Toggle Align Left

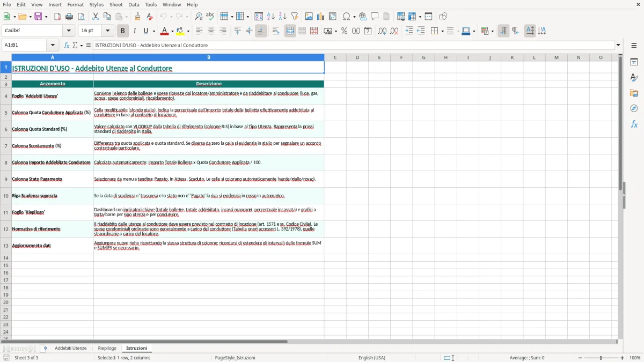click(199, 31)
